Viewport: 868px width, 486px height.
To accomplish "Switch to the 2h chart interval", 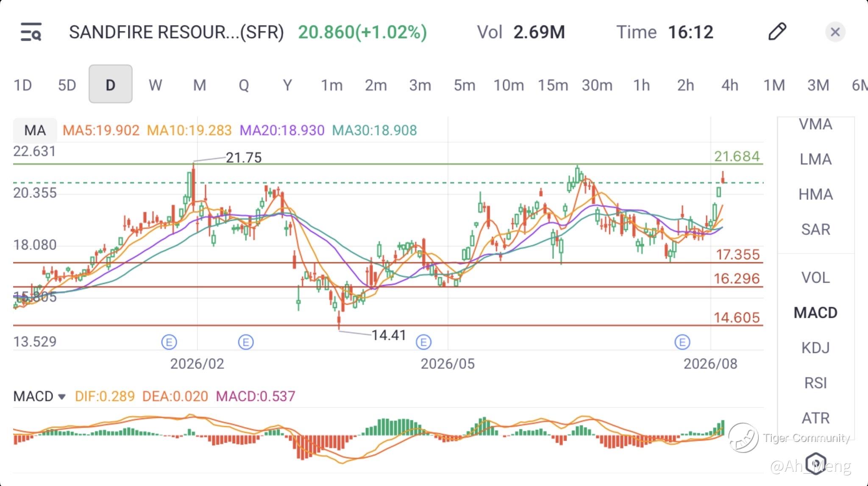I will [685, 85].
